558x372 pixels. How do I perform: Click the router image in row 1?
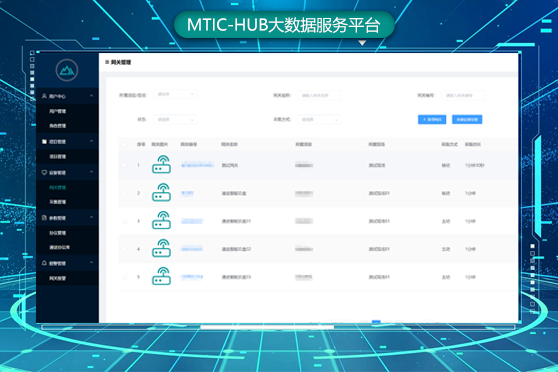[x=162, y=164]
